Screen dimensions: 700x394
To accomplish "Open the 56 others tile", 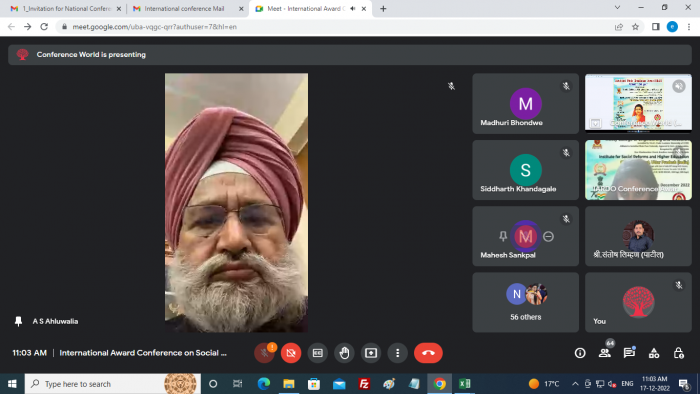I will pos(525,303).
